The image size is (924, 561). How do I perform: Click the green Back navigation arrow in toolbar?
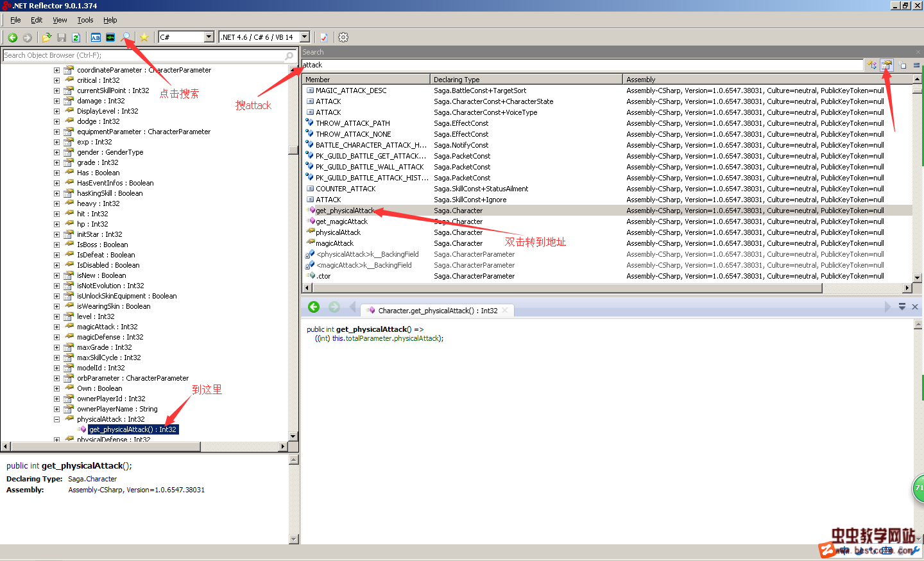pyautogui.click(x=12, y=37)
